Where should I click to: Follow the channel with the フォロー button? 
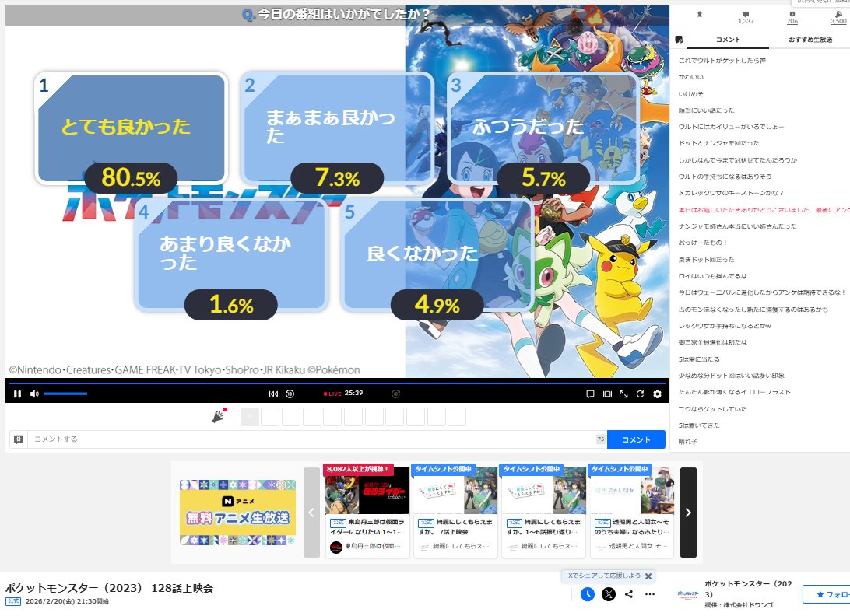826,594
